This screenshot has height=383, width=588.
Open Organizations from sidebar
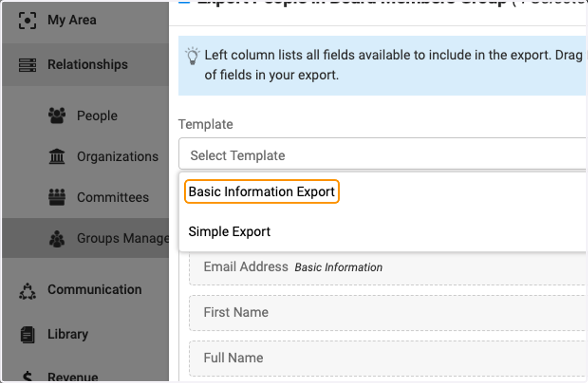tap(118, 157)
